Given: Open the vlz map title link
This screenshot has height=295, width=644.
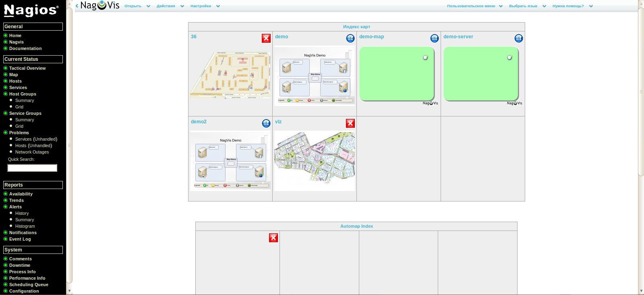Looking at the screenshot, I should 278,122.
